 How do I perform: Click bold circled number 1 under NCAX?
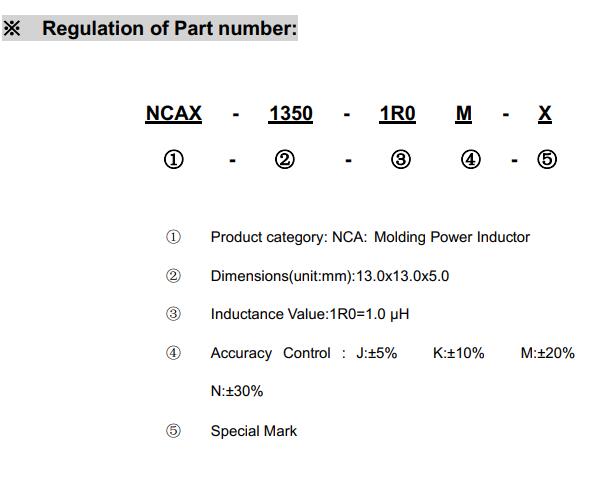point(174,160)
